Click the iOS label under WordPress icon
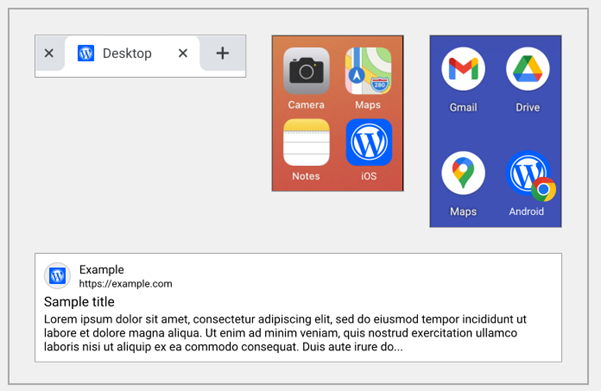The height and width of the screenshot is (391, 601). pyautogui.click(x=369, y=176)
